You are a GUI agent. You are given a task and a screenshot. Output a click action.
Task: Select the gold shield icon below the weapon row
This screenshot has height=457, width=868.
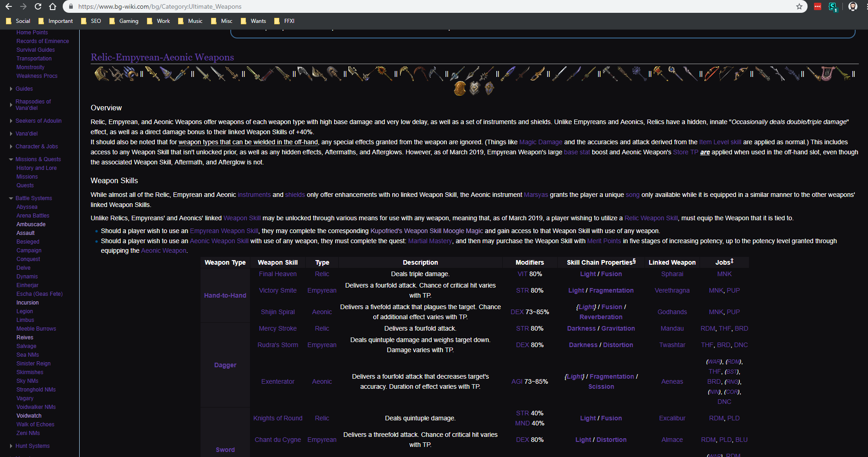click(x=459, y=88)
